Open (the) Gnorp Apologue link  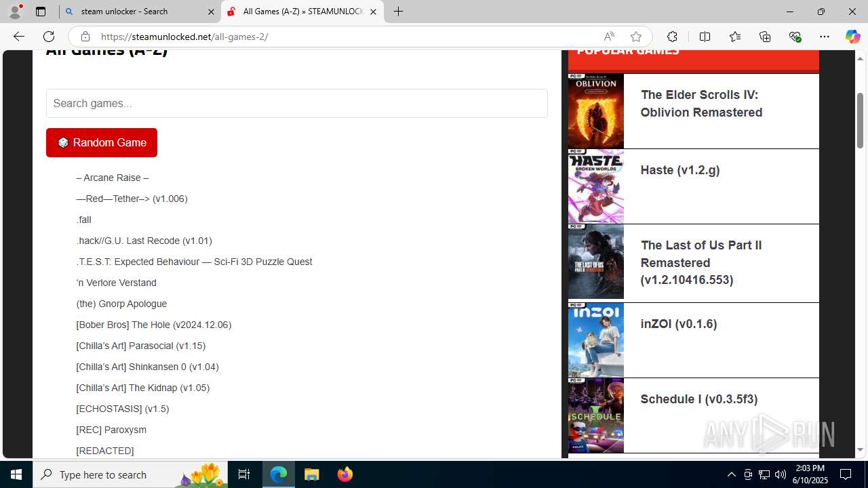point(121,304)
